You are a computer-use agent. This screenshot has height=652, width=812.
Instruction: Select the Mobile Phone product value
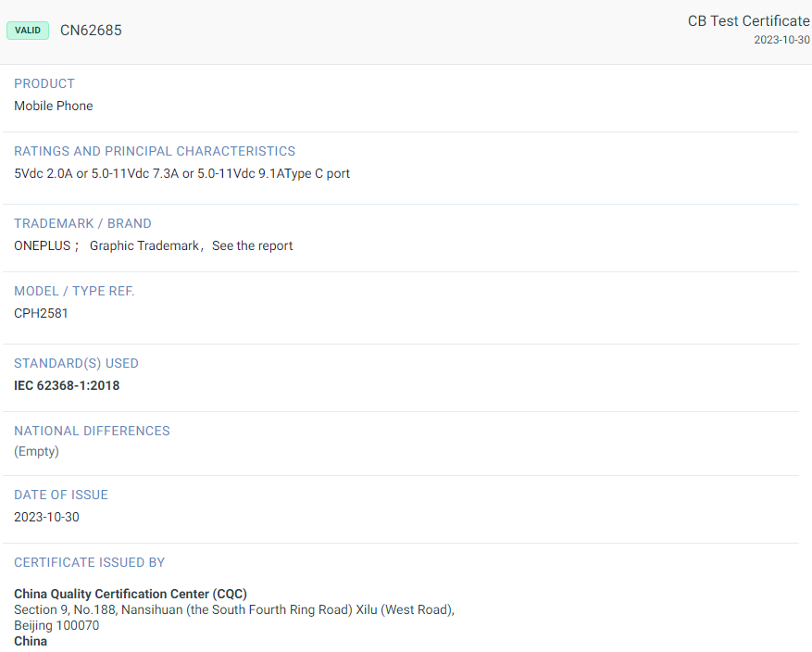pyautogui.click(x=54, y=106)
